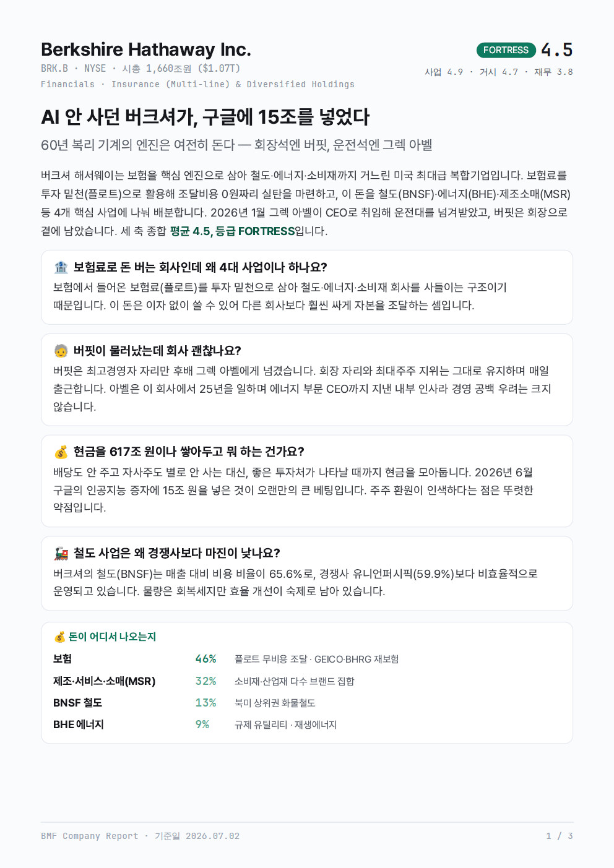Click the money bag icon beside 돈이 어디서 나오는지
This screenshot has width=614, height=868.
(59, 637)
